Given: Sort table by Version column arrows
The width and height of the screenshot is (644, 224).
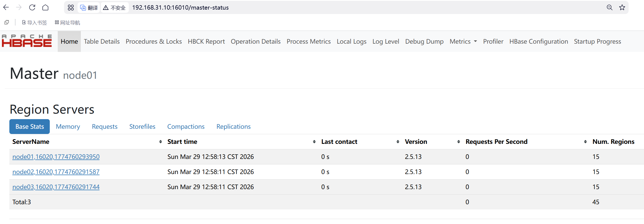Looking at the screenshot, I should [458, 142].
